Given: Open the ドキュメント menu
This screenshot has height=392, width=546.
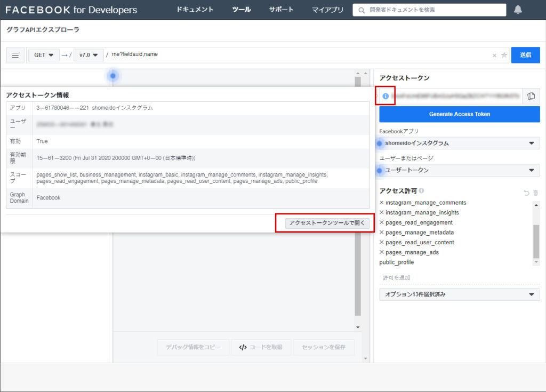Looking at the screenshot, I should click(195, 10).
